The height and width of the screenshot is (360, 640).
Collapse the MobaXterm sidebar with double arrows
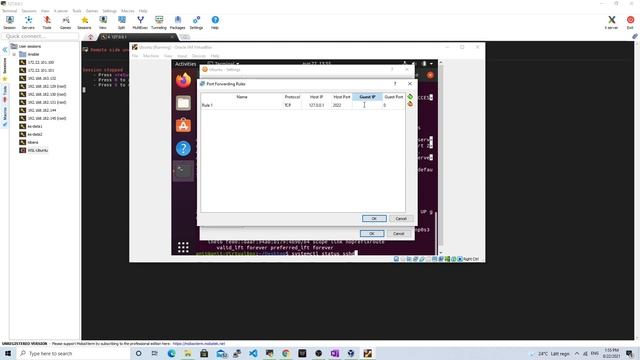tap(5, 50)
